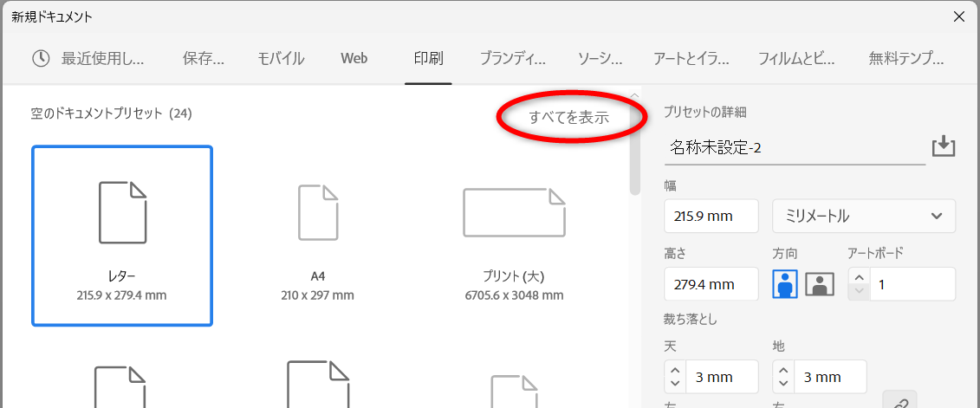
Task: Open the recently used tab with clock icon
Action: 88,59
